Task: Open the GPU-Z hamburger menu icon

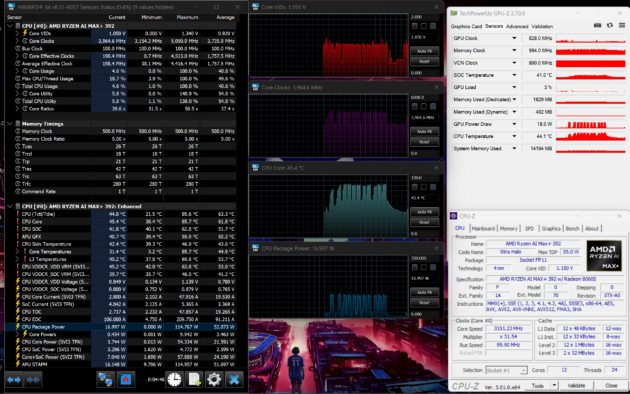Action: tap(622, 25)
